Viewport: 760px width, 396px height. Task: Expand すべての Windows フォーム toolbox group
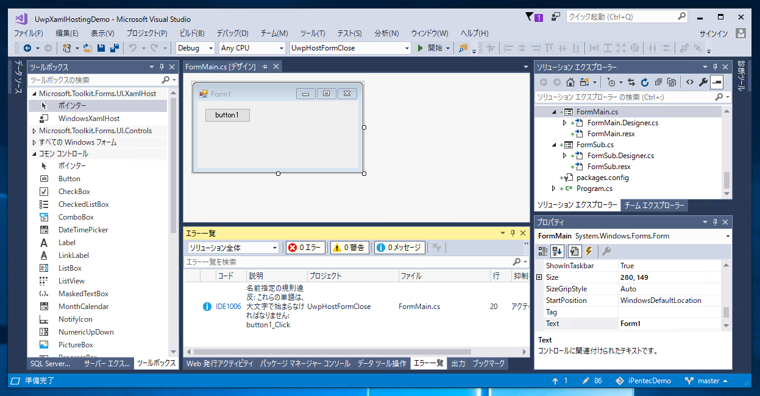(34, 143)
